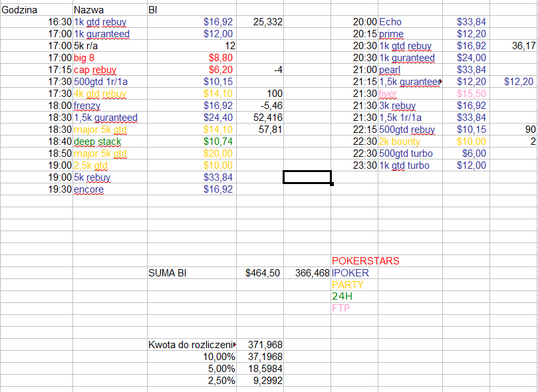Click the '1,5k guranteed' cell at 21:15
Image resolution: width=538 pixels, height=392 pixels.
(x=410, y=82)
